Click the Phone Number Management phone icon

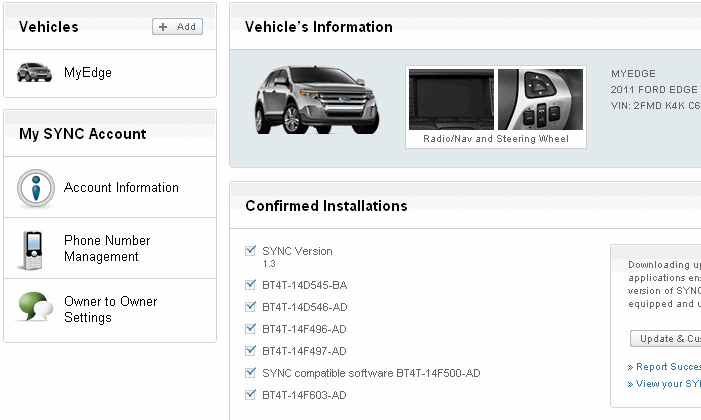(x=35, y=249)
